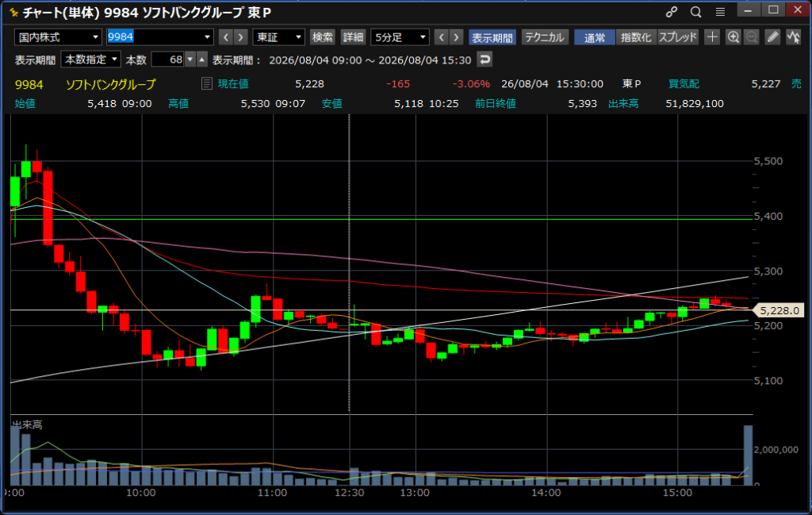Toggle the 表示期間 display period panel
The image size is (812, 515).
[492, 37]
